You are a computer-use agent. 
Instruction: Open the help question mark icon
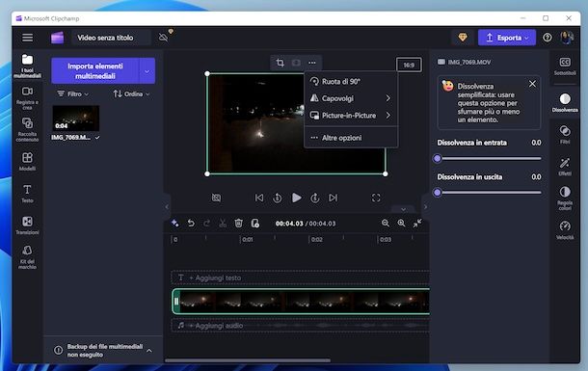point(548,38)
